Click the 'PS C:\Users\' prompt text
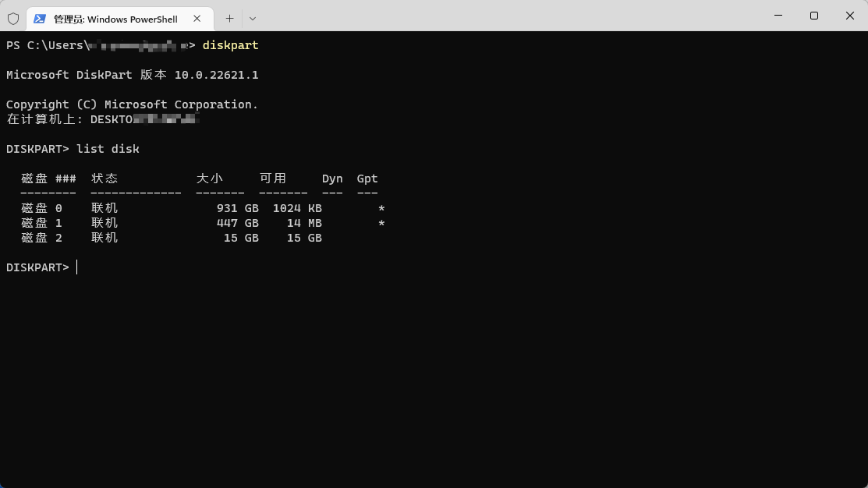868x488 pixels. [48, 45]
